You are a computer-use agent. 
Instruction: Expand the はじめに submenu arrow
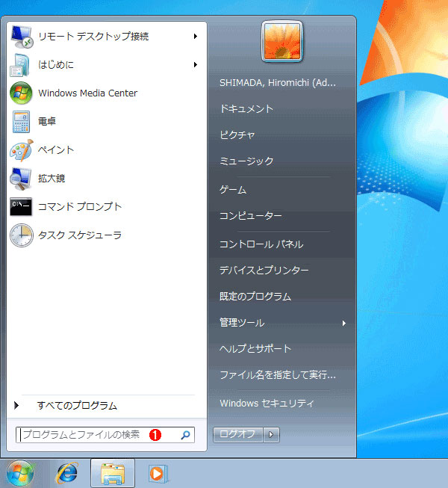195,65
